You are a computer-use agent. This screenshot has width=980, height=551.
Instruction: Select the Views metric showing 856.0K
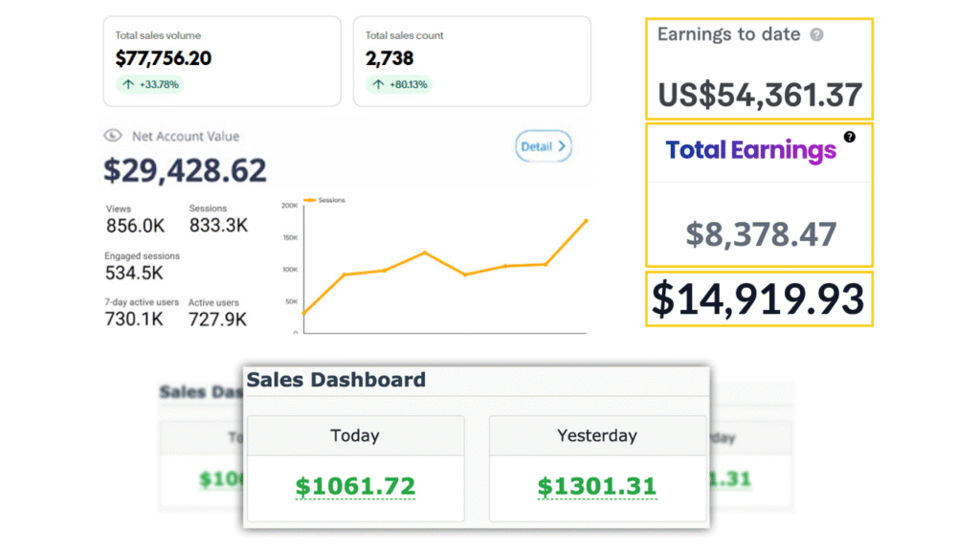point(134,219)
